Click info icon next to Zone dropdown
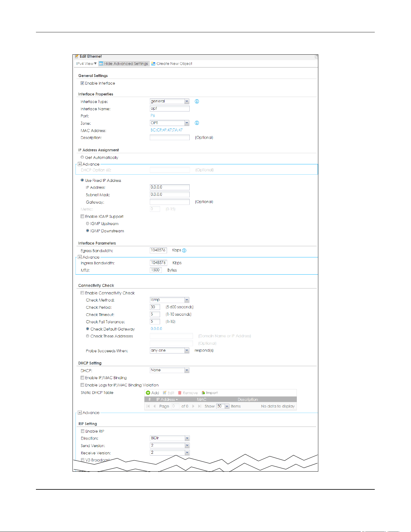This screenshot has height=532, width=411. point(197,123)
